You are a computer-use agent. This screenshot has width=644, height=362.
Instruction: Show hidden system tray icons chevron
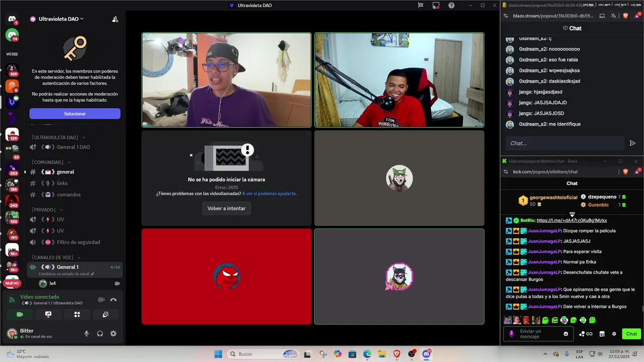(x=545, y=354)
